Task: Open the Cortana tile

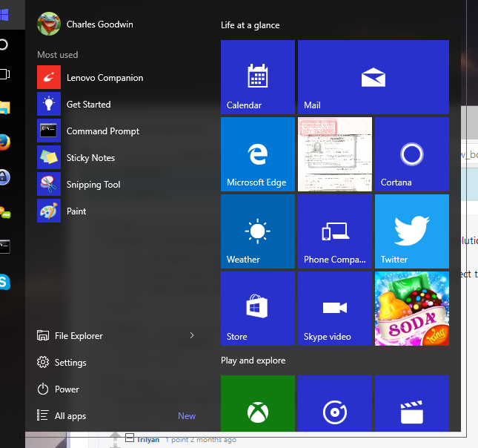Action: click(412, 154)
